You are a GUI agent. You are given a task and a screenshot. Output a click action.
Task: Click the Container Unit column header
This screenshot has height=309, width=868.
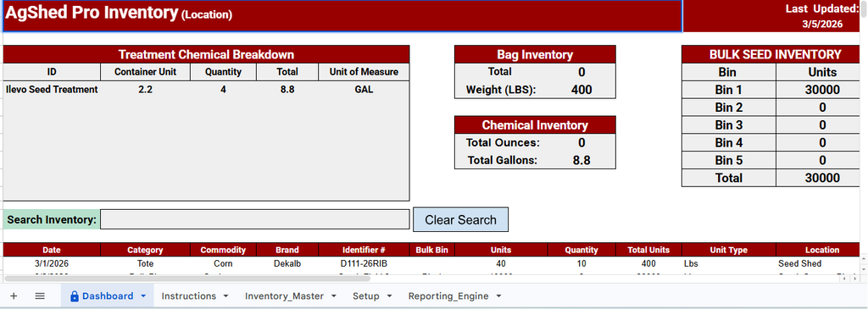pyautogui.click(x=145, y=72)
